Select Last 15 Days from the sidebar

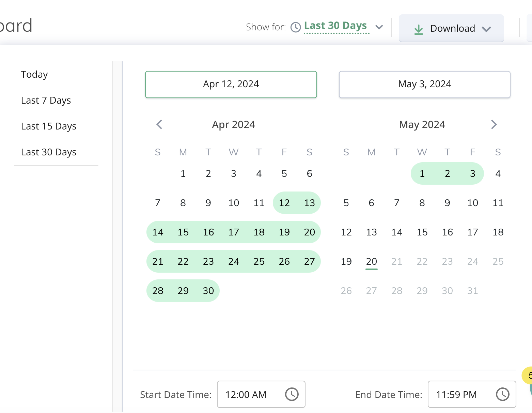pos(49,126)
